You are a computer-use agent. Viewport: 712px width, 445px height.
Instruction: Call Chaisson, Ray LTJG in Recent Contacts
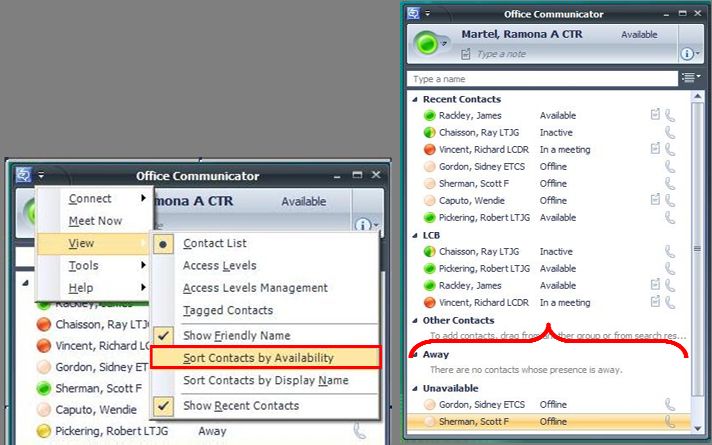coord(670,133)
